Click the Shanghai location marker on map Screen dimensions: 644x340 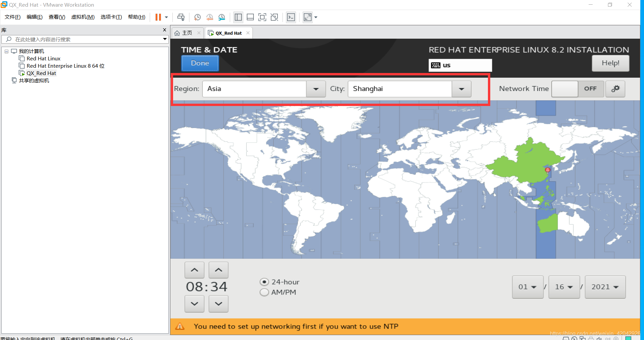(x=547, y=170)
